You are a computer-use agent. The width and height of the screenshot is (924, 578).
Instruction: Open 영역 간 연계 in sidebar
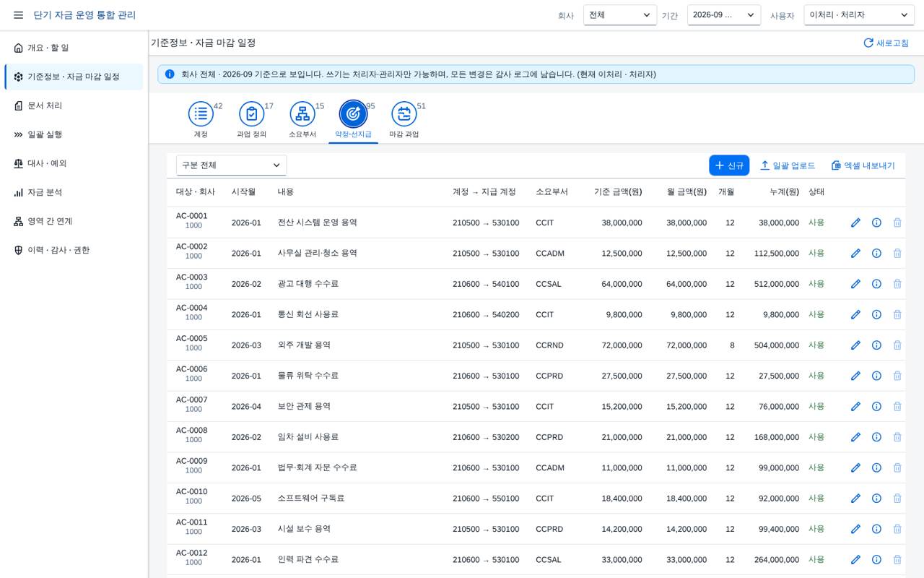point(74,221)
